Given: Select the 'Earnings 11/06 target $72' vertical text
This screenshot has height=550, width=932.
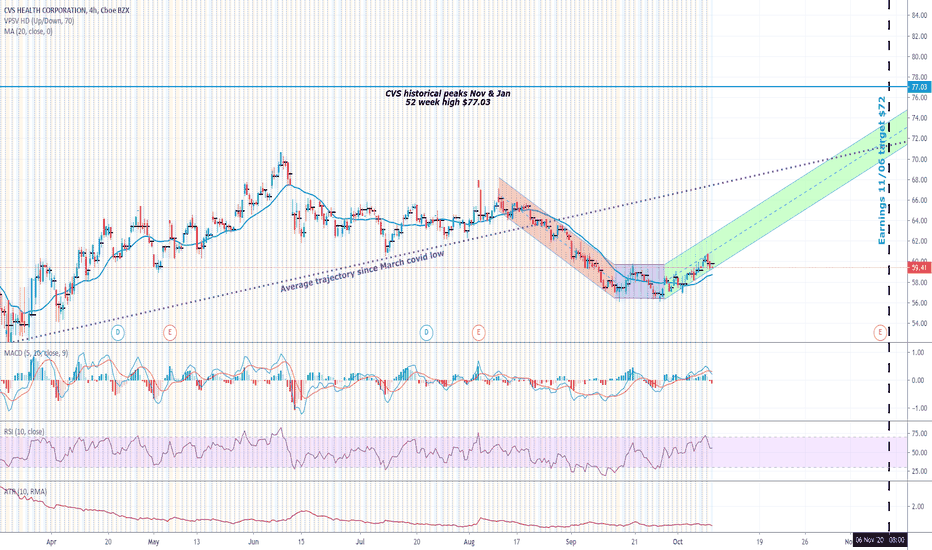Looking at the screenshot, I should click(882, 171).
